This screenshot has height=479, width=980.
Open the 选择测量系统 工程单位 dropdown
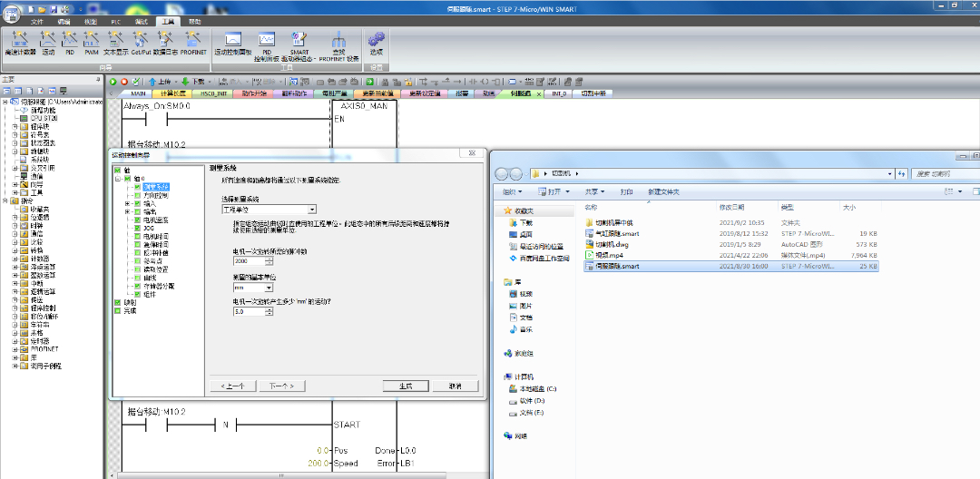tap(269, 210)
